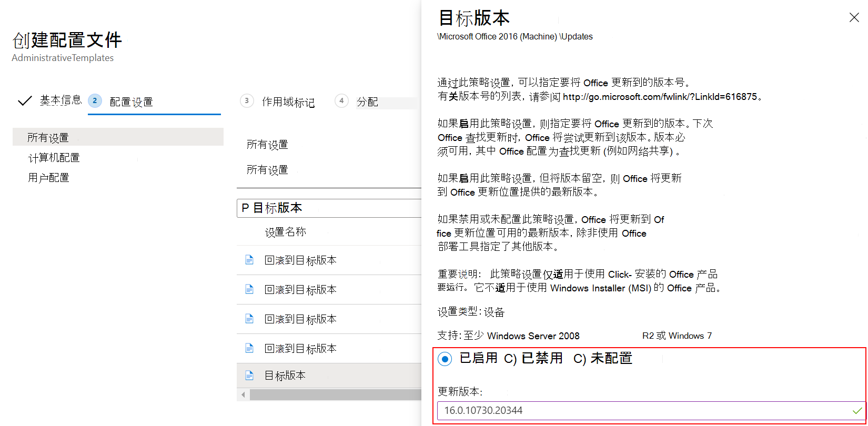
Task: Close the 目标版本 panel
Action: pos(854,18)
